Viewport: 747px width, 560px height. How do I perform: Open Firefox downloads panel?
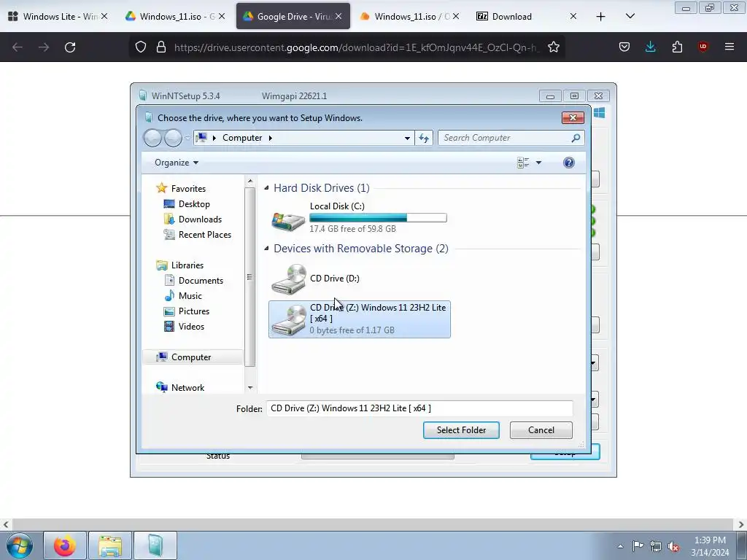[x=650, y=47]
